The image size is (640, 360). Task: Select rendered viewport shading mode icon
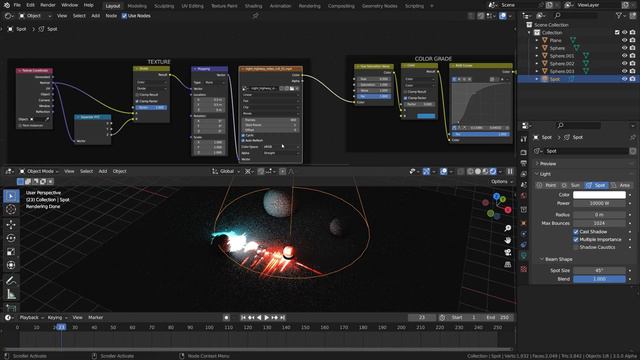point(493,171)
